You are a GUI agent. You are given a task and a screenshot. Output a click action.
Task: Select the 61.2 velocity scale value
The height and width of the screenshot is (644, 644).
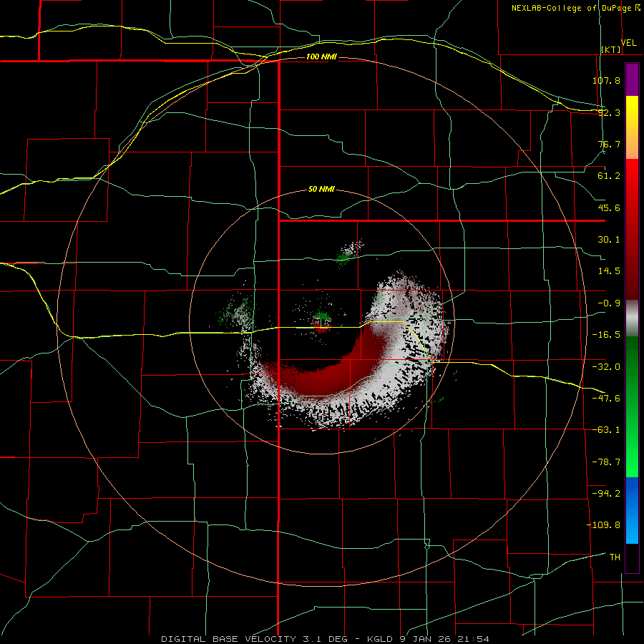609,176
